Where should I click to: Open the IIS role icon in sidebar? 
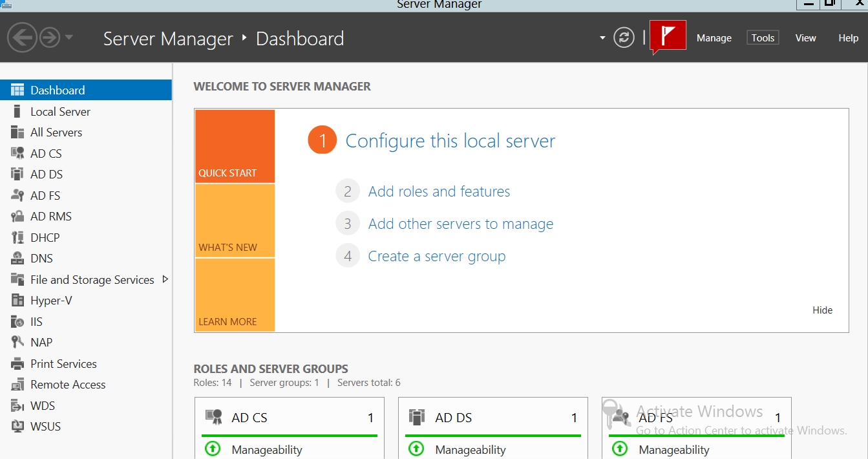click(17, 321)
